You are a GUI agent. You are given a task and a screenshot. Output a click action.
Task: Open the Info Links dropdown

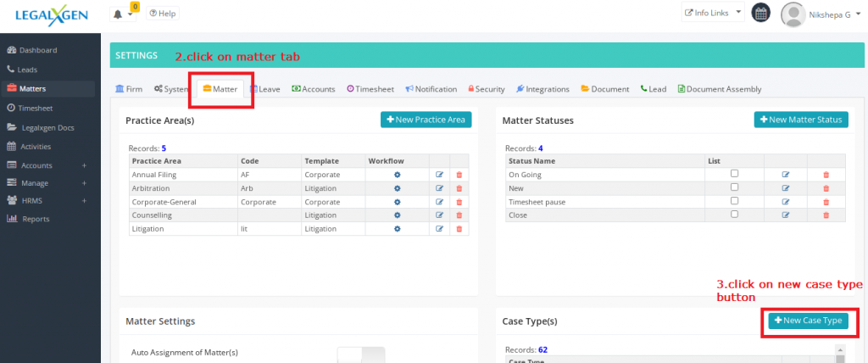(713, 14)
